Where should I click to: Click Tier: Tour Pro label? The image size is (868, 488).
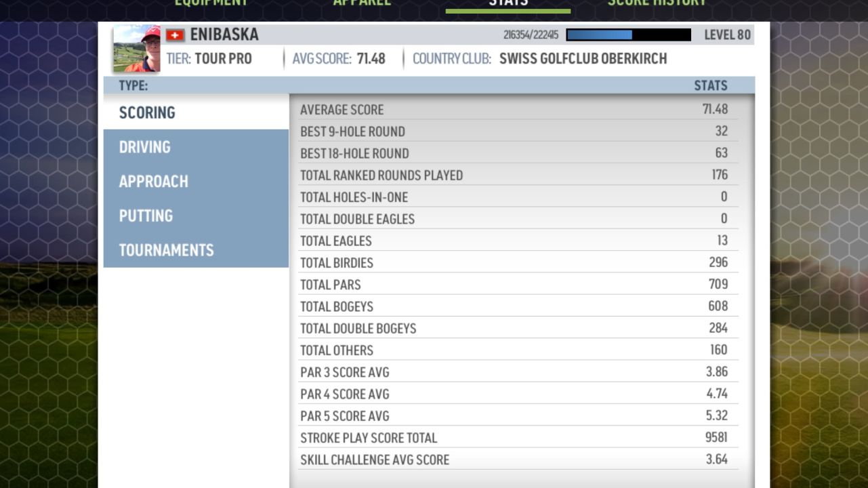coord(209,59)
